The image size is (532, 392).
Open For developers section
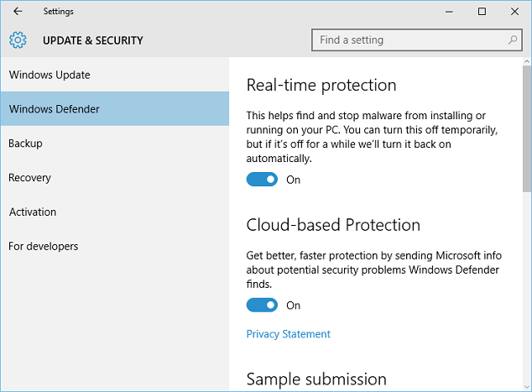pos(115,246)
